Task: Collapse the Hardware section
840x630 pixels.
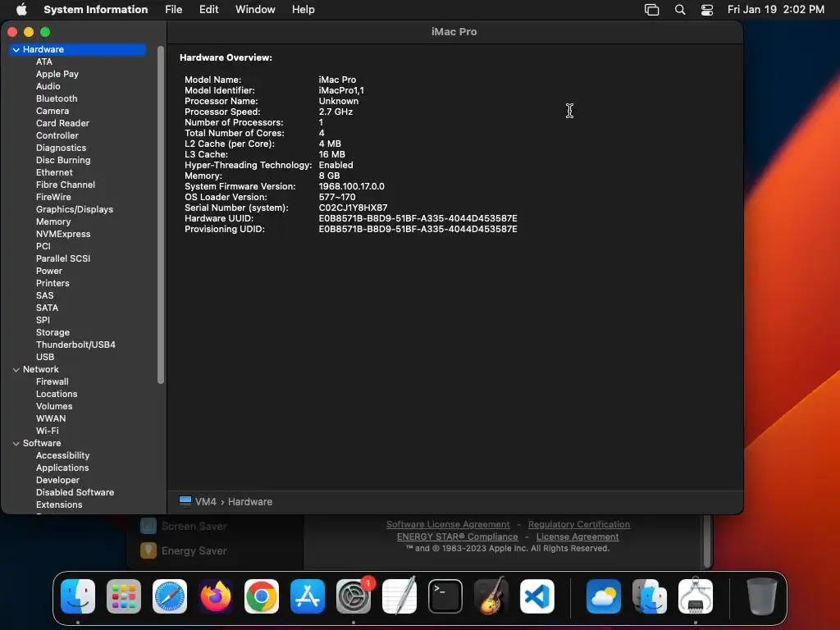Action: click(x=16, y=49)
